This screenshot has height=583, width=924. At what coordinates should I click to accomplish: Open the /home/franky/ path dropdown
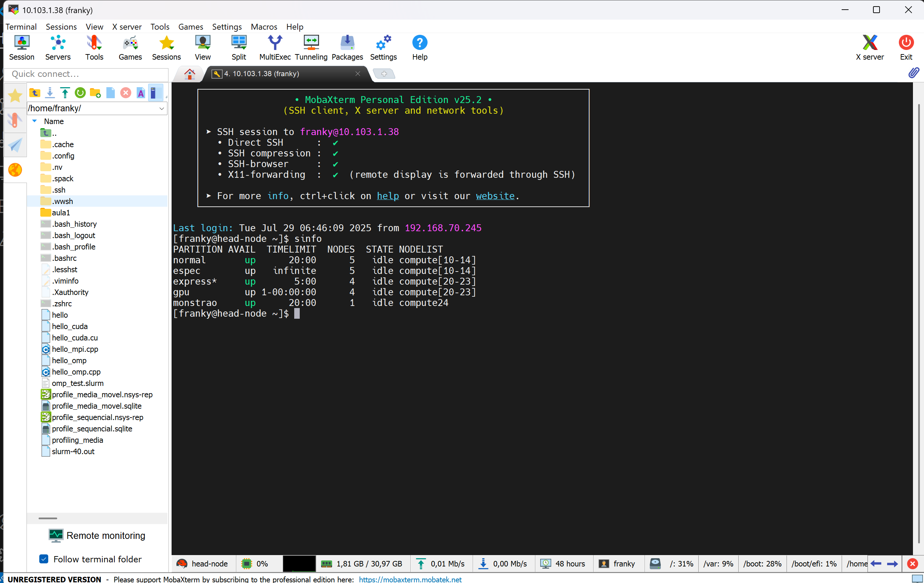tap(162, 108)
